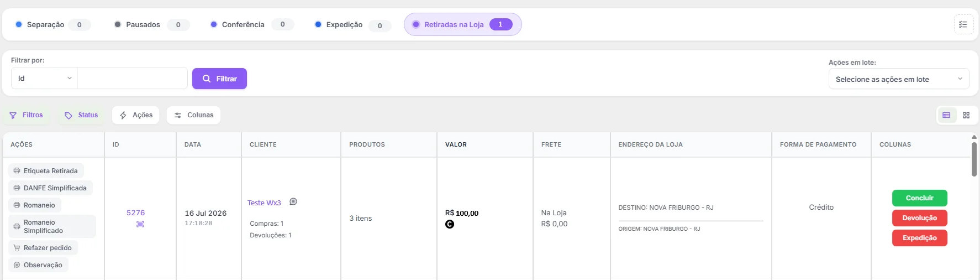
Task: Click the purple Filtrar button
Action: 219,79
